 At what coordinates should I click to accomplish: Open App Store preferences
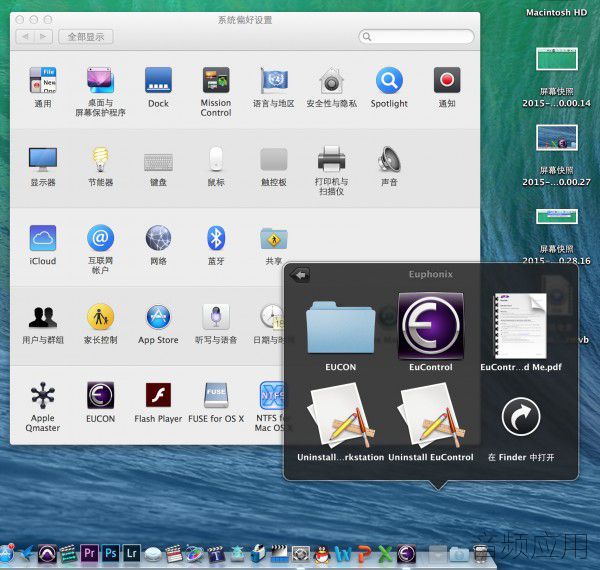158,318
